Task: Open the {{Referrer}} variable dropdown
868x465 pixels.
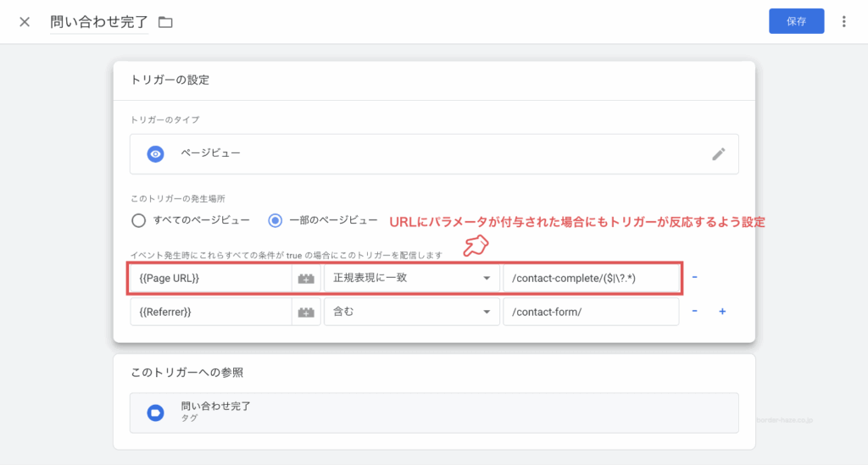Action: [x=210, y=312]
